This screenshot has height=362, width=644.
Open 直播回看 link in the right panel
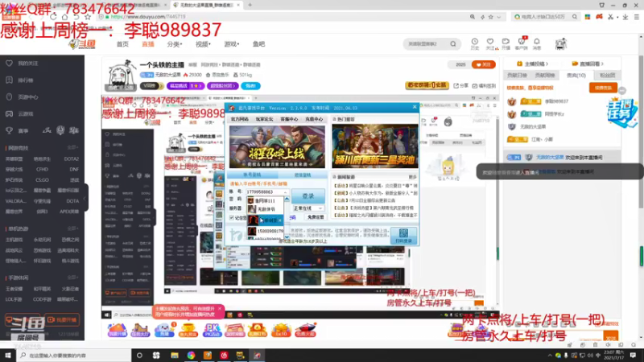point(588,64)
